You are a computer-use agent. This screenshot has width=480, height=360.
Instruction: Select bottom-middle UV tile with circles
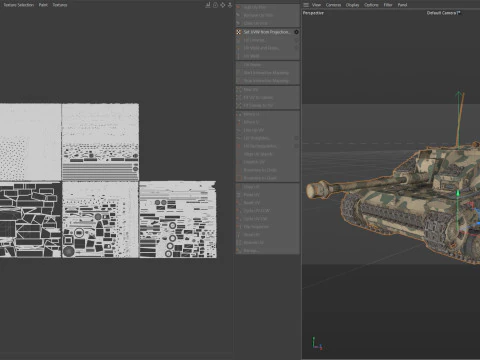[100, 220]
